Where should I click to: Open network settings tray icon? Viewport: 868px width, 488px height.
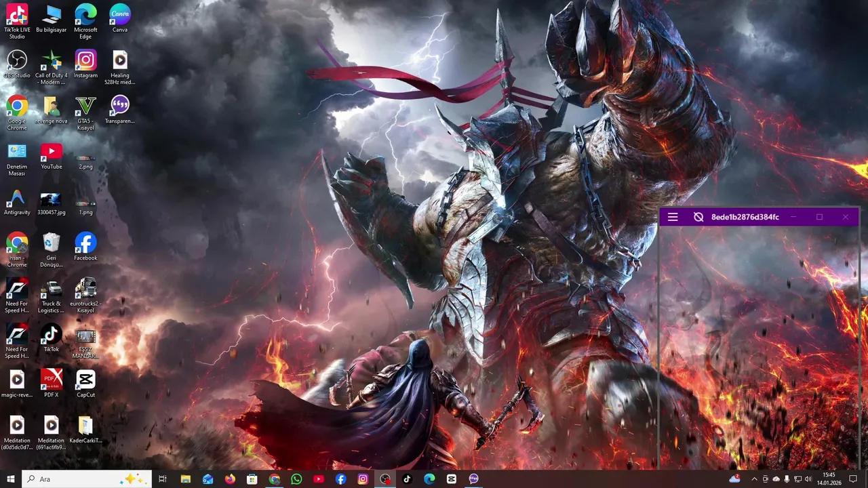(x=797, y=479)
